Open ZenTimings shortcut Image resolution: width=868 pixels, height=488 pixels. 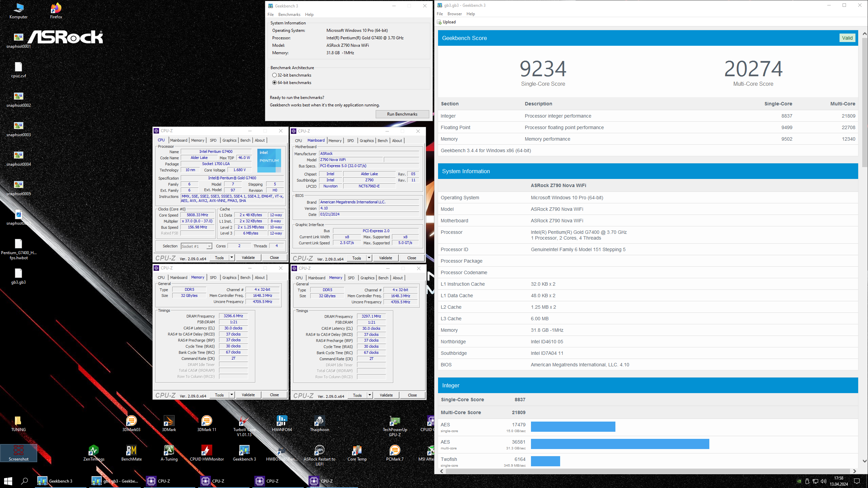pyautogui.click(x=94, y=453)
